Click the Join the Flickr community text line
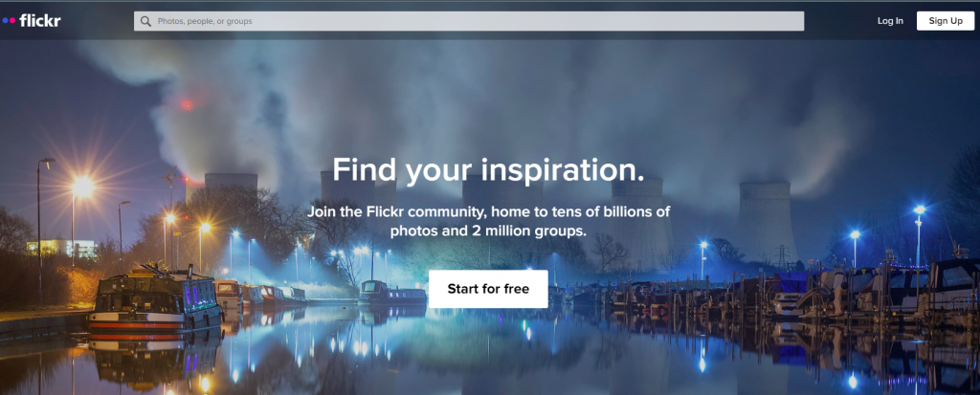 click(x=488, y=211)
